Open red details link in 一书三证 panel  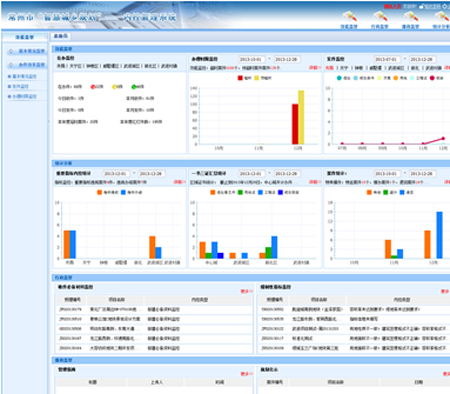tap(314, 182)
